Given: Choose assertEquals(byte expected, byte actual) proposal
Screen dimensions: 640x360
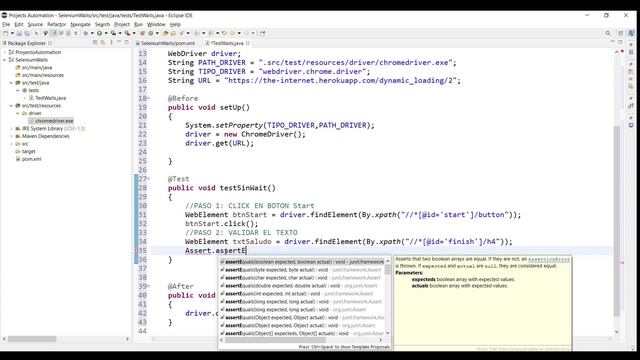Looking at the screenshot, I should (302, 270).
